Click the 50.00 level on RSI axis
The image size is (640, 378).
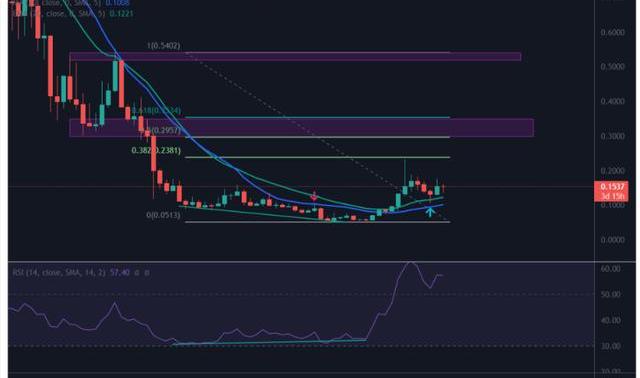click(x=611, y=294)
